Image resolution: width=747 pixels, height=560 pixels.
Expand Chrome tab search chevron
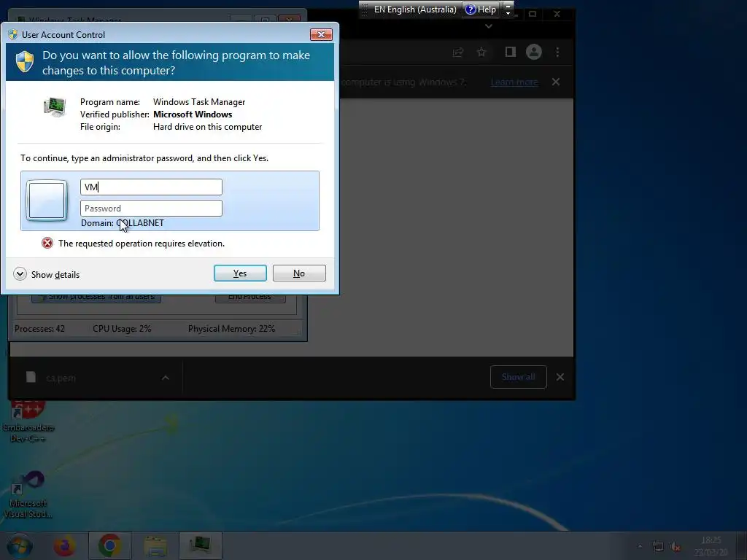(x=488, y=26)
